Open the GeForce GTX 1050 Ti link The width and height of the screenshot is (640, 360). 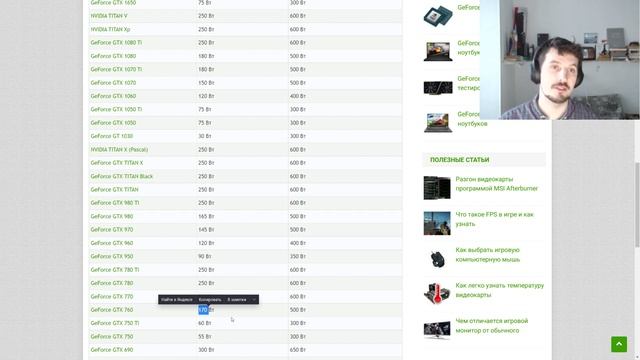click(x=116, y=109)
